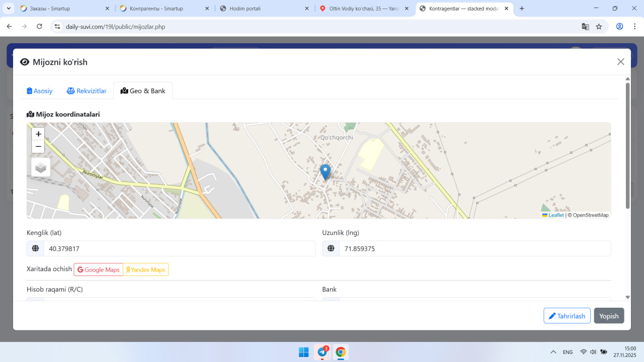Select the Geo & Bank tab
Image resolution: width=644 pixels, height=362 pixels.
click(143, 91)
